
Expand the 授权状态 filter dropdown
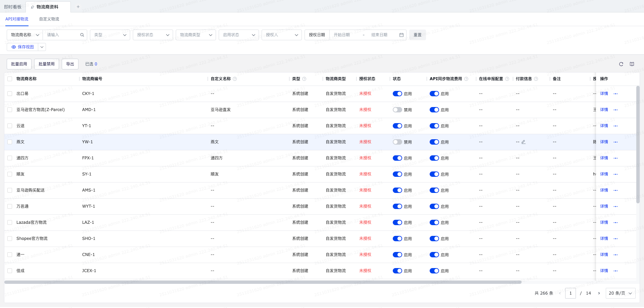point(153,35)
